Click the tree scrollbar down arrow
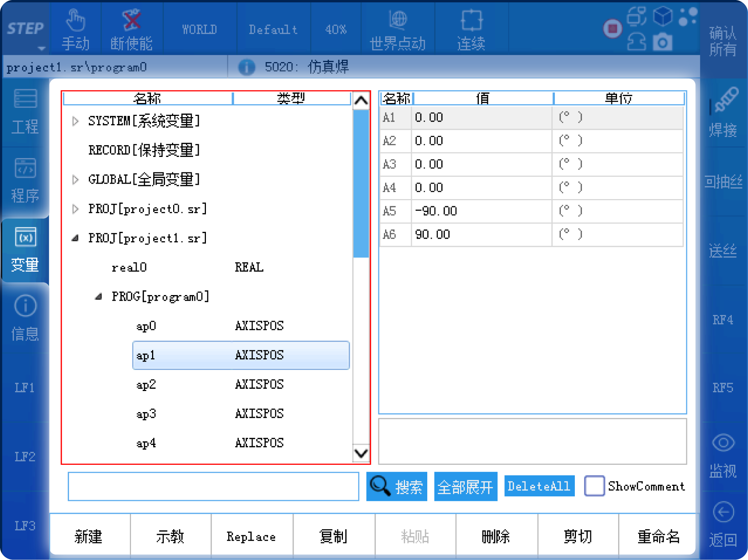Screen dimensions: 748x560 pos(361,453)
